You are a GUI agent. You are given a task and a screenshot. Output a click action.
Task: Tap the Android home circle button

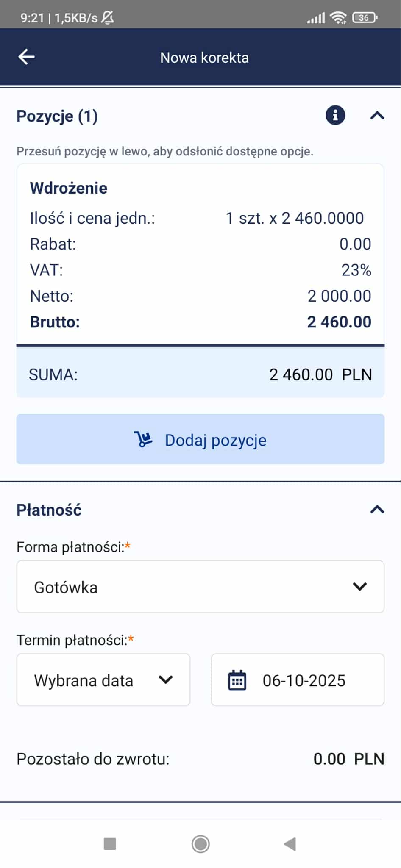pyautogui.click(x=200, y=844)
